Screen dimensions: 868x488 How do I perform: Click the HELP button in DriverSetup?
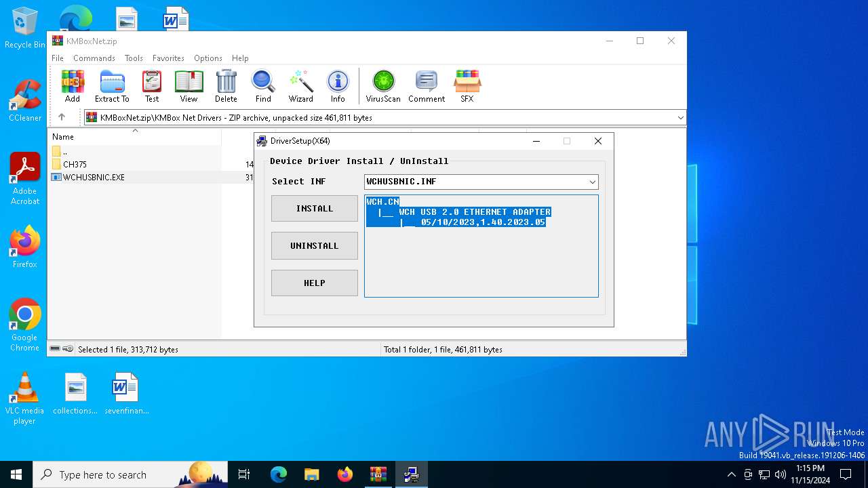point(315,283)
